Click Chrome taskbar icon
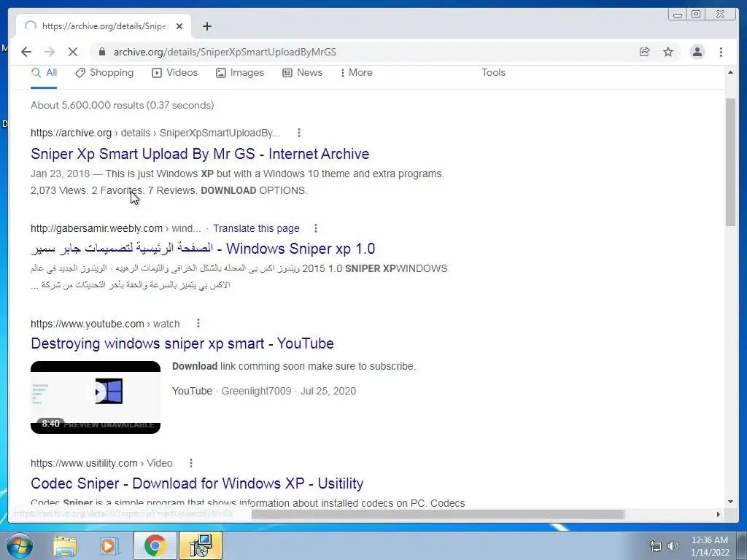The image size is (747, 560). [155, 545]
